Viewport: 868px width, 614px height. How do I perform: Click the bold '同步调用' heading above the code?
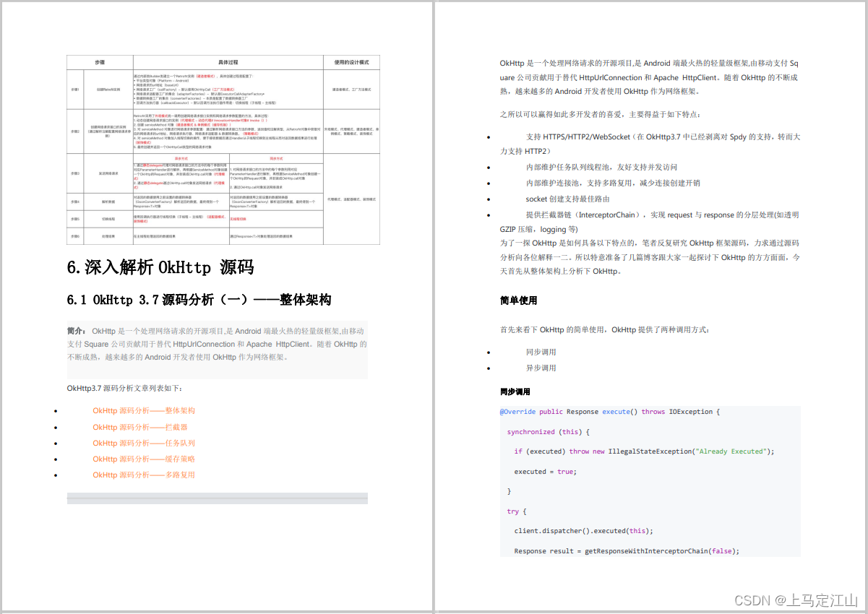(x=515, y=392)
